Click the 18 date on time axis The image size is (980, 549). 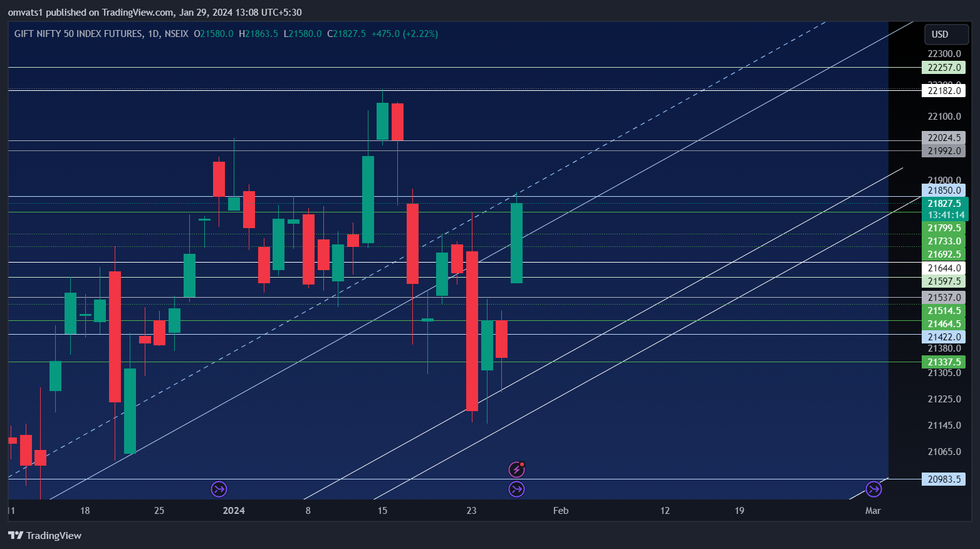tap(85, 511)
